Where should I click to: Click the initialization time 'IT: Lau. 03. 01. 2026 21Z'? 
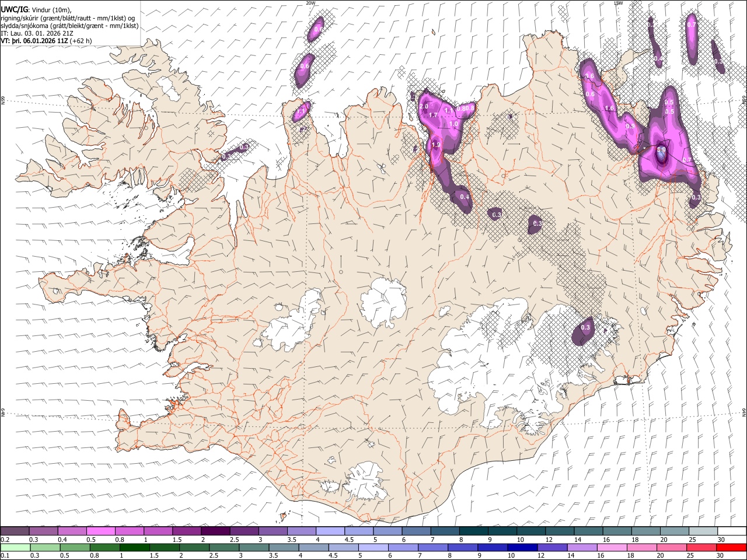37,33
